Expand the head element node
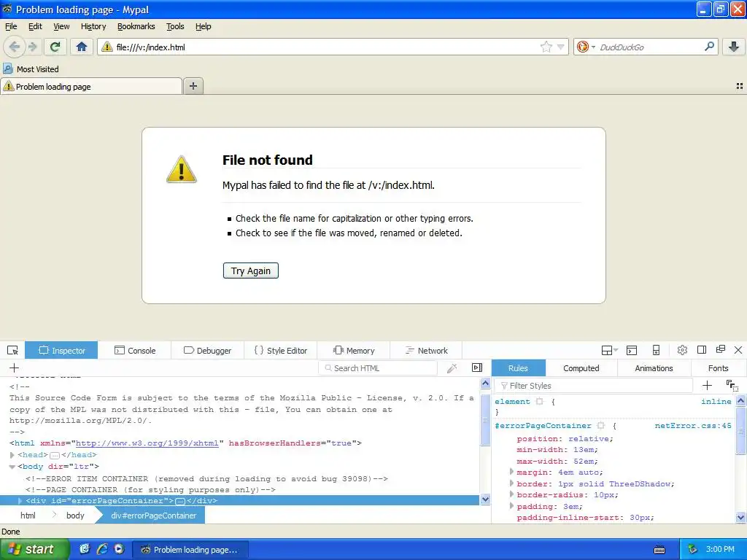The image size is (747, 560). pyautogui.click(x=12, y=455)
